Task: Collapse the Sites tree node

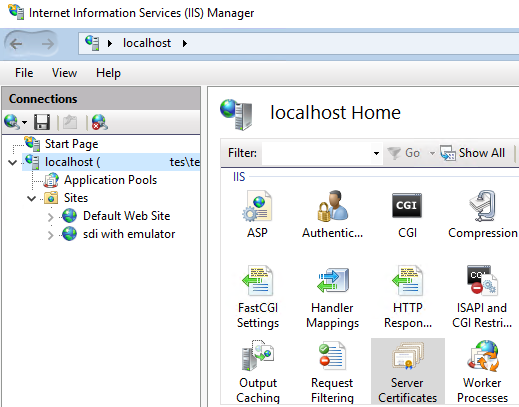Action: (x=31, y=199)
